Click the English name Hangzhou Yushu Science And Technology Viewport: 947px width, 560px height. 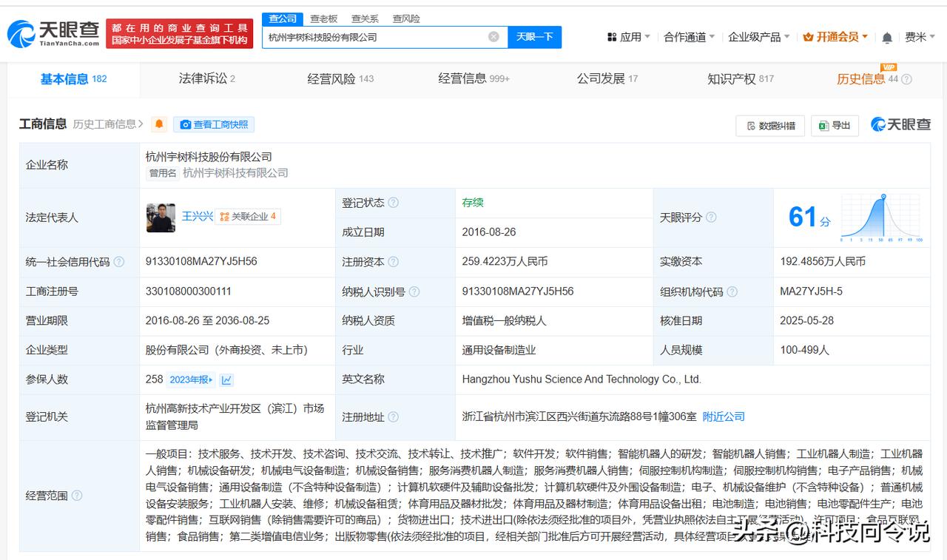[582, 379]
